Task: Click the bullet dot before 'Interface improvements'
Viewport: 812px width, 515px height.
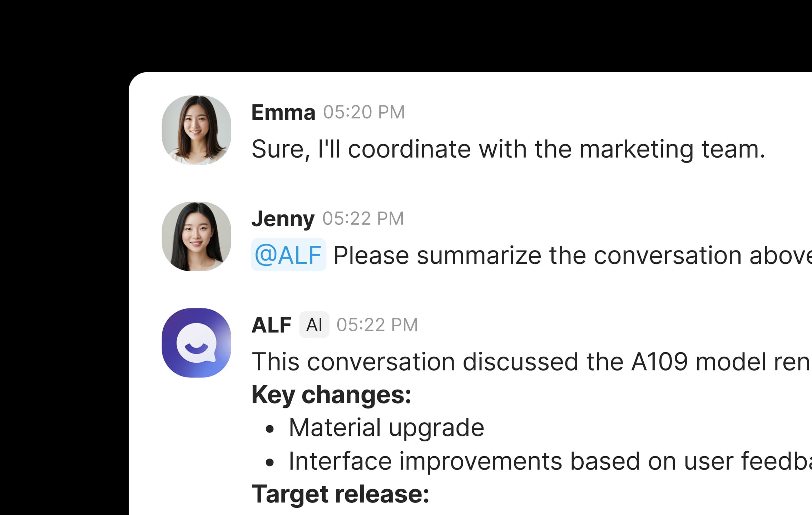Action: 270,462
